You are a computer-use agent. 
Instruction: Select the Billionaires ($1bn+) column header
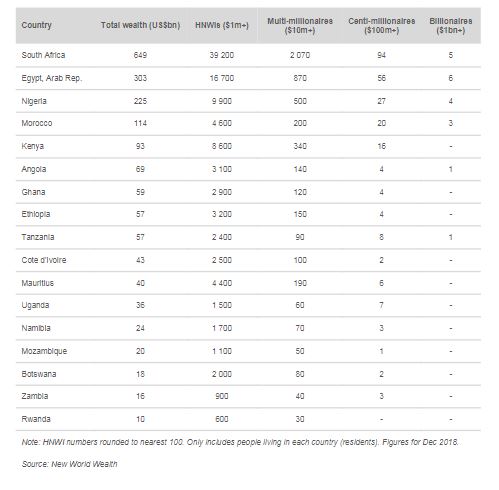click(451, 26)
